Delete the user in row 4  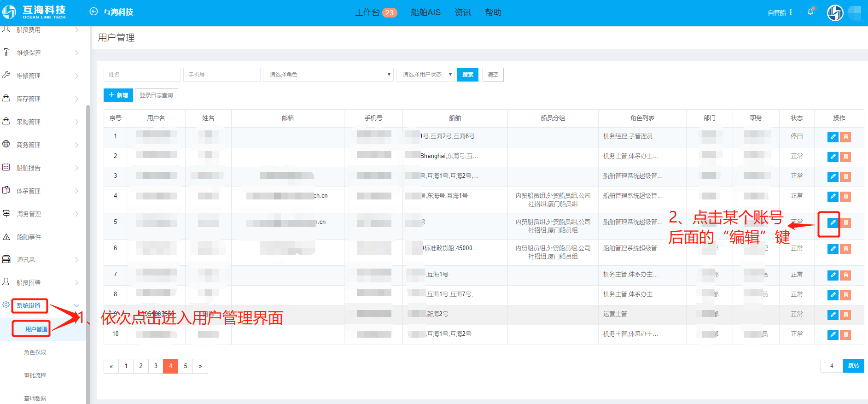point(845,196)
